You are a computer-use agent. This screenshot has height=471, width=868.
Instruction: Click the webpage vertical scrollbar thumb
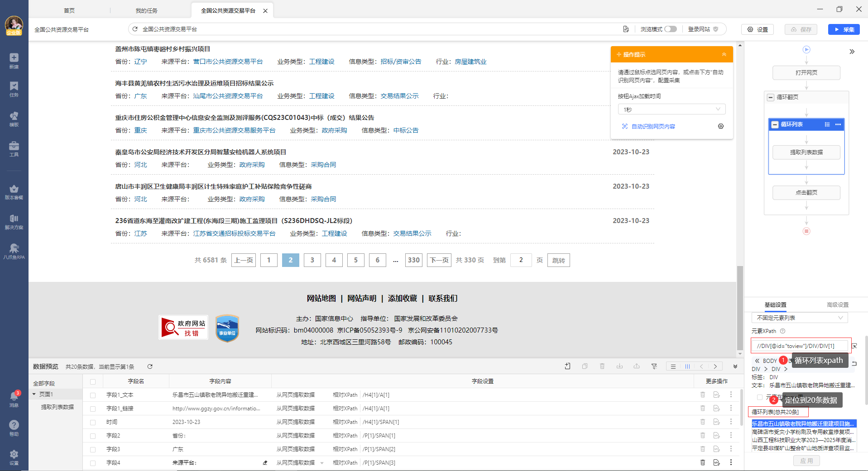(x=740, y=308)
